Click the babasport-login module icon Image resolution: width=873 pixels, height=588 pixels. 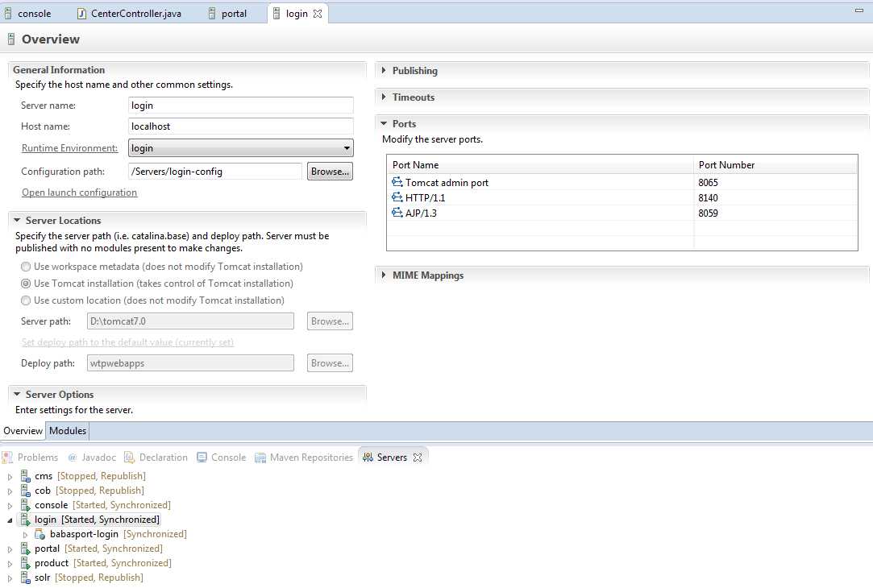point(40,534)
